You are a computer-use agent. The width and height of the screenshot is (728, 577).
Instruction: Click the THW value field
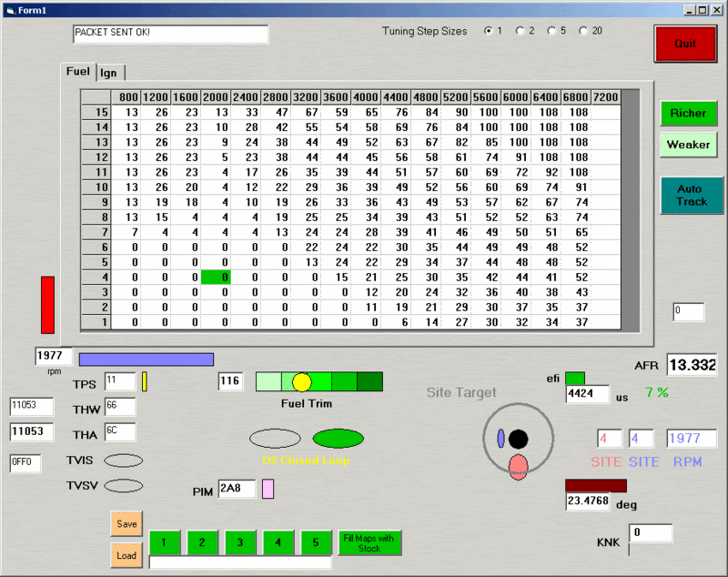(120, 407)
